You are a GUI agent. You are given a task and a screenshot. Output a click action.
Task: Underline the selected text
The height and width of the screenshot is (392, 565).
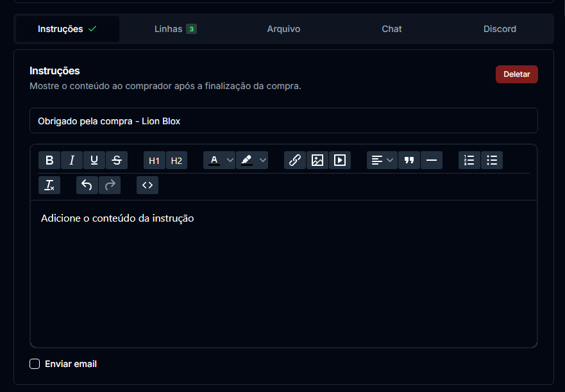click(94, 160)
